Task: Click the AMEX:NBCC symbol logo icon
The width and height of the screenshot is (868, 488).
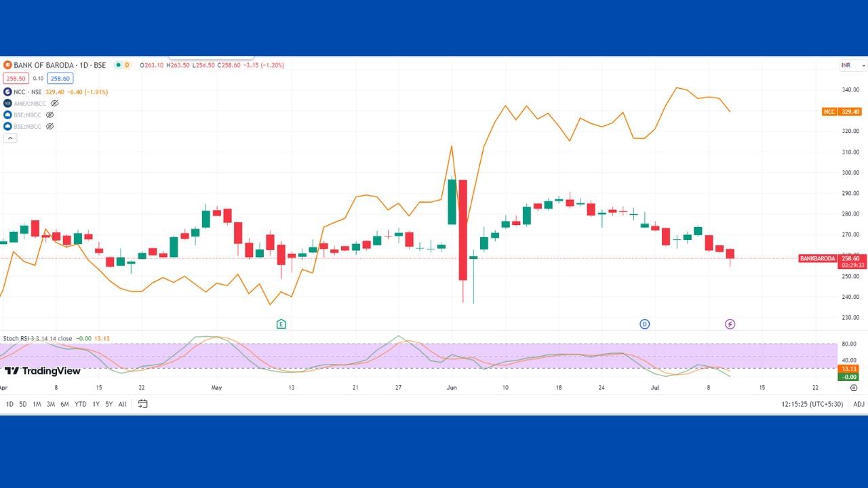Action: [x=7, y=103]
